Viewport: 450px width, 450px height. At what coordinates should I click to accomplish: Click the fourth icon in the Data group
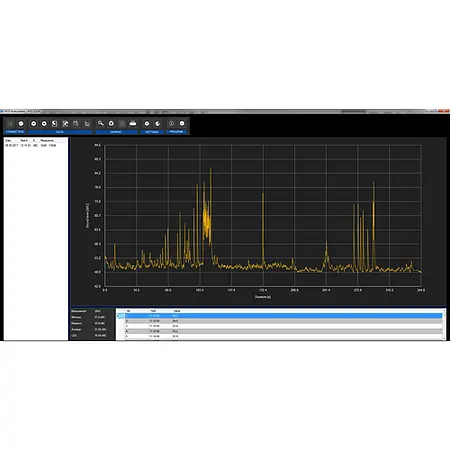pos(65,124)
